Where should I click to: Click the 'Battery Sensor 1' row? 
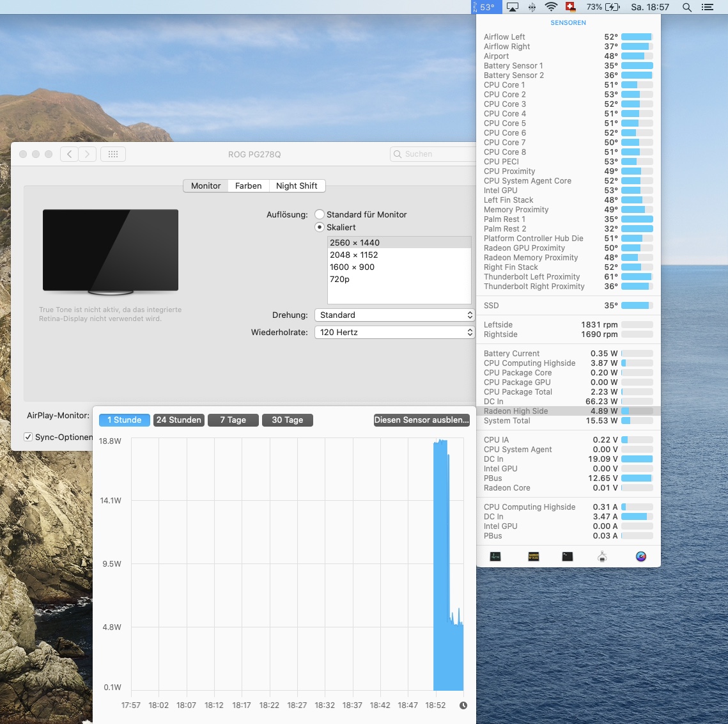click(x=568, y=65)
